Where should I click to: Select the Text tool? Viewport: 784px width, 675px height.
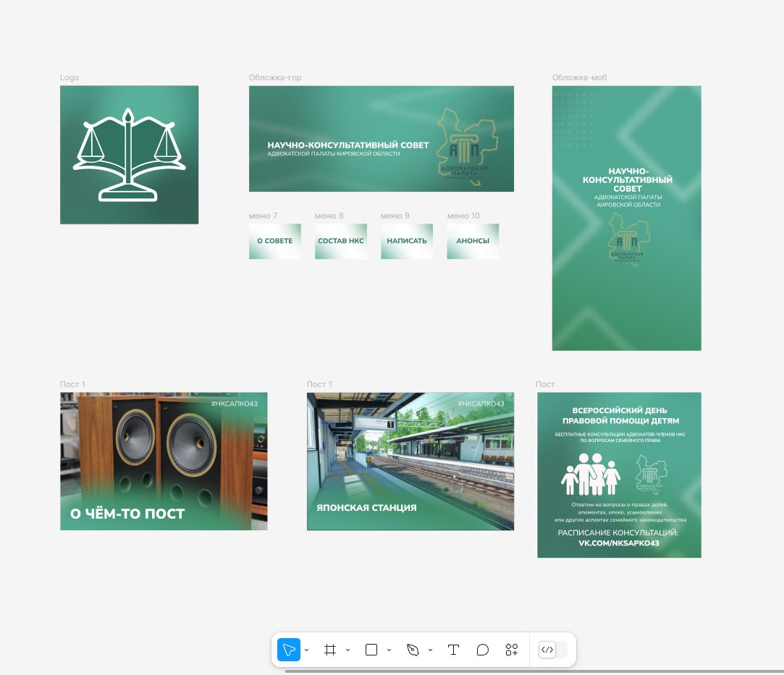(x=453, y=650)
